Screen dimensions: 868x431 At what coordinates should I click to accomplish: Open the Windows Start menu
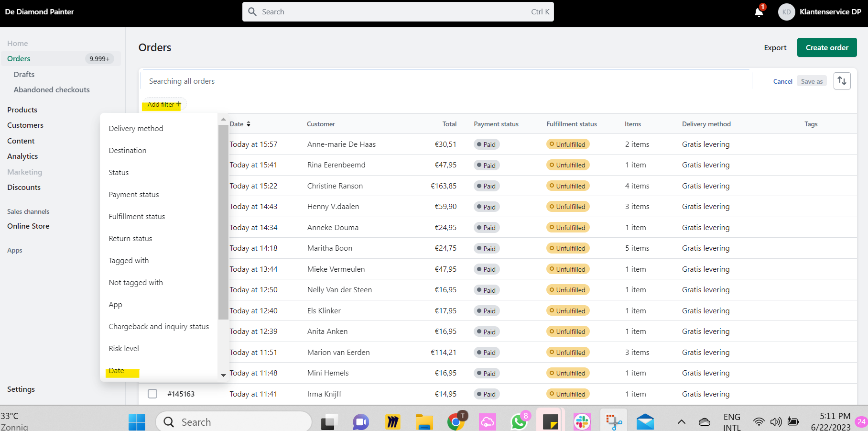137,422
